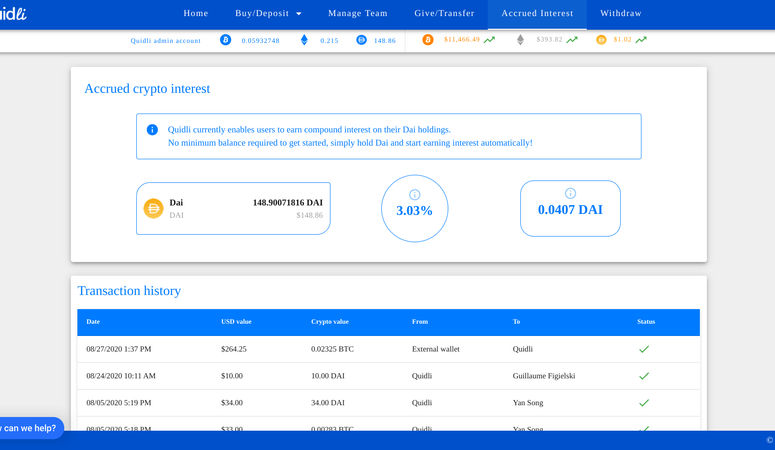The image size is (775, 450).
Task: Click the $264.25 USD value cell
Action: pos(233,349)
